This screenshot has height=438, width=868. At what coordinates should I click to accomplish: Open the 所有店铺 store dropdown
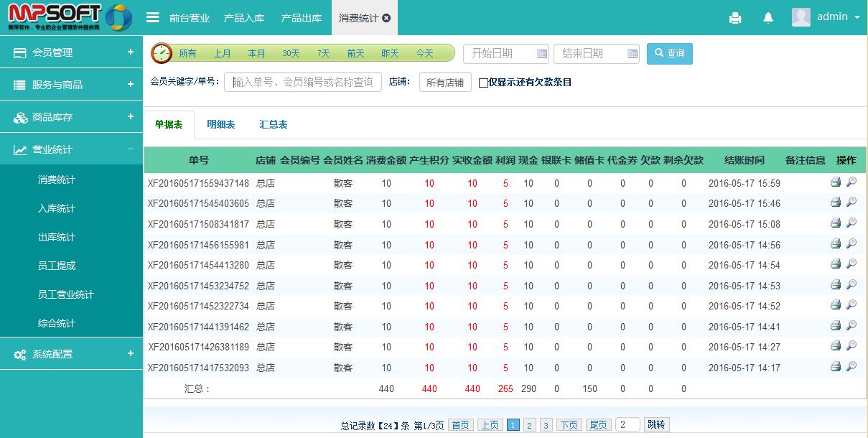pyautogui.click(x=444, y=83)
